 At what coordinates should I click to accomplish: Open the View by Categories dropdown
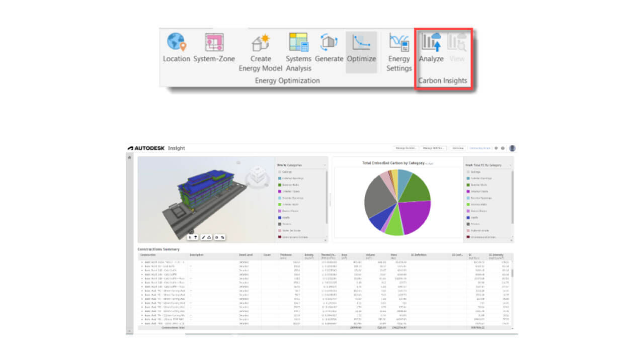pyautogui.click(x=302, y=165)
